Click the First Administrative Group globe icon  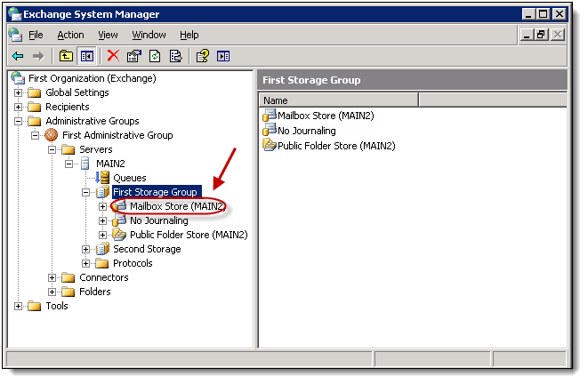click(51, 135)
